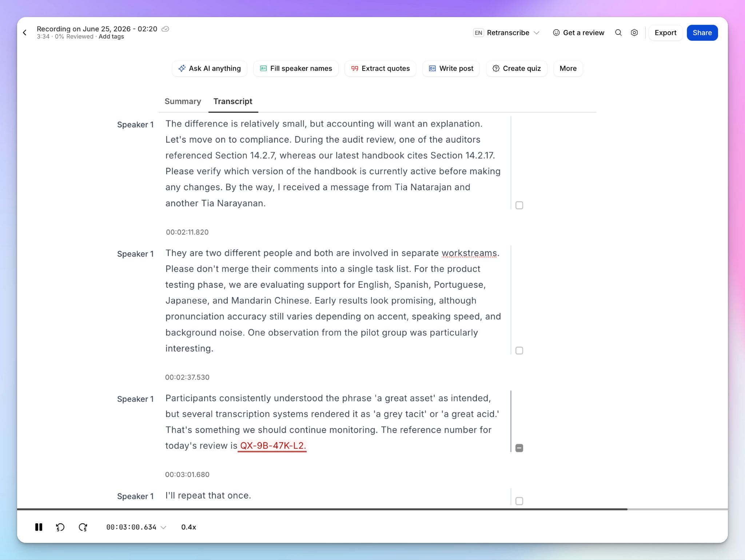Click the underlined word workstreams

[x=469, y=253]
